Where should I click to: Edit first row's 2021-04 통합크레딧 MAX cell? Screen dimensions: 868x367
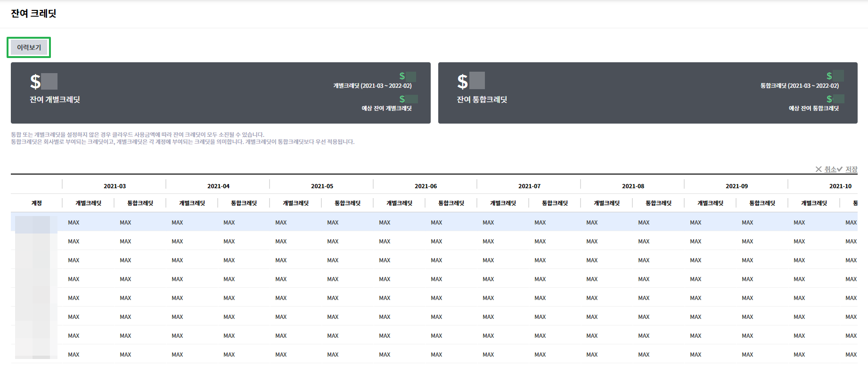229,223
